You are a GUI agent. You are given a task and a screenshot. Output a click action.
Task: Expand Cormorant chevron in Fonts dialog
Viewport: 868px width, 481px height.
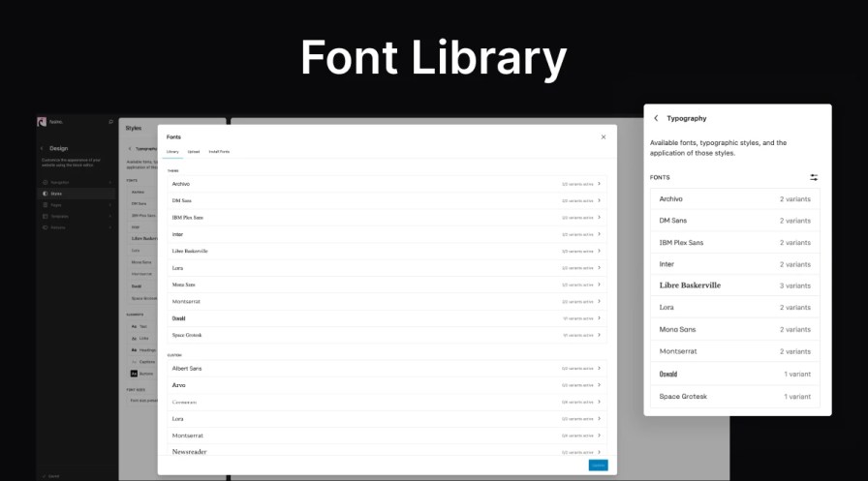599,402
